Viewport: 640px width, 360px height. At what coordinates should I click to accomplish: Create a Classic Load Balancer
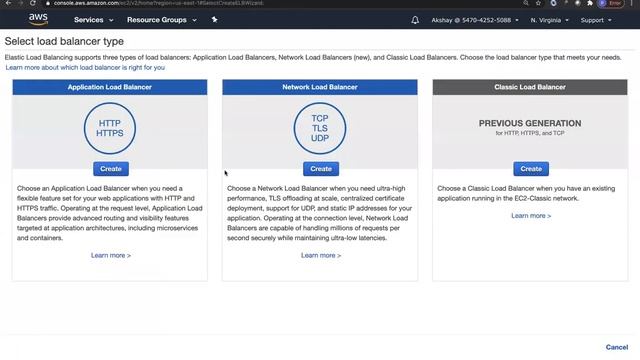click(x=531, y=169)
